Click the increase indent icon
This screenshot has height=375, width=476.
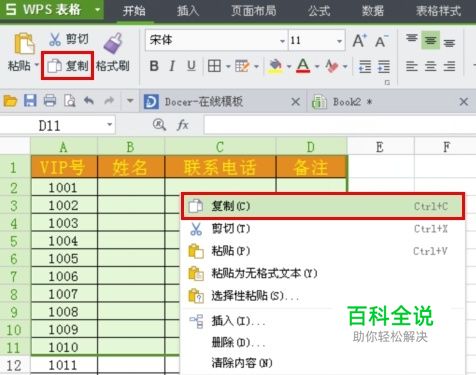[x=384, y=66]
